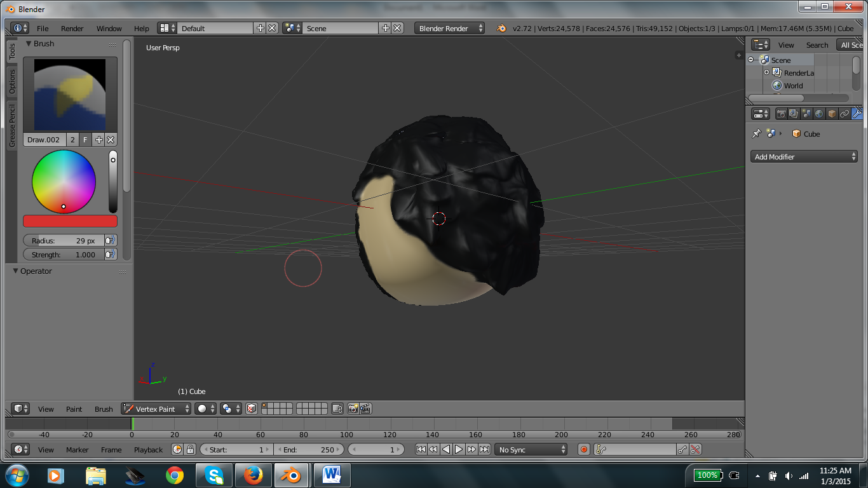Jump to previous keyframe
This screenshot has width=868, height=488.
(x=433, y=449)
